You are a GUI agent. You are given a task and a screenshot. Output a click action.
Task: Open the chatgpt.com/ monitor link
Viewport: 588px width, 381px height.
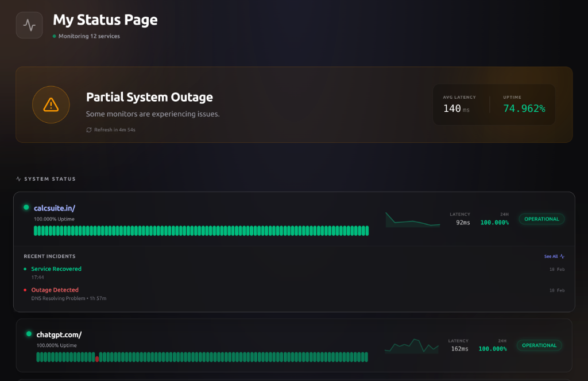click(x=59, y=335)
